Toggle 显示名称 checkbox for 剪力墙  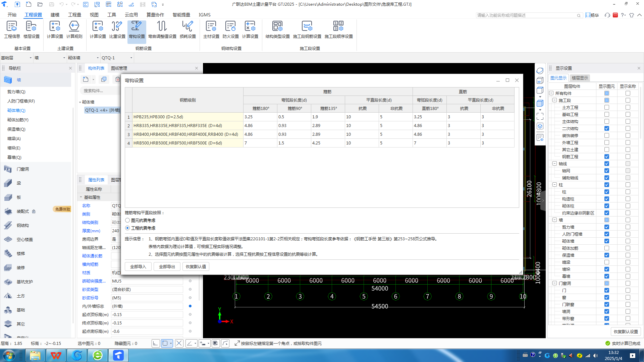click(x=628, y=227)
